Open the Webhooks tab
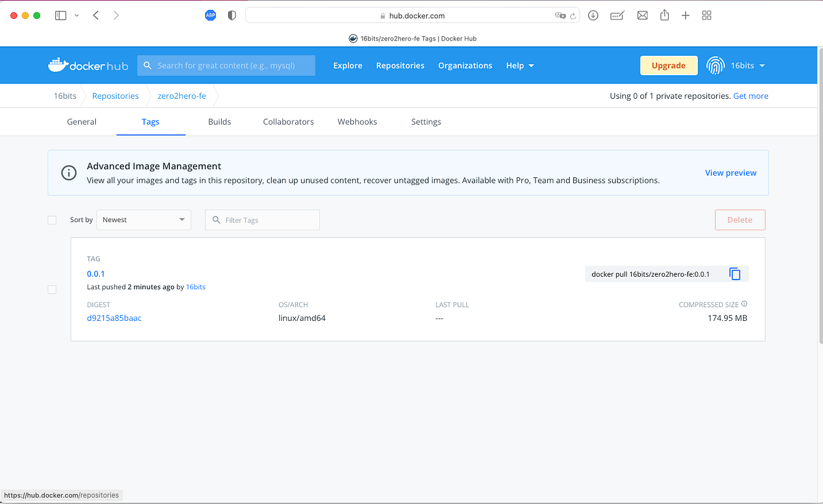Viewport: 823px width, 504px height. (x=357, y=122)
